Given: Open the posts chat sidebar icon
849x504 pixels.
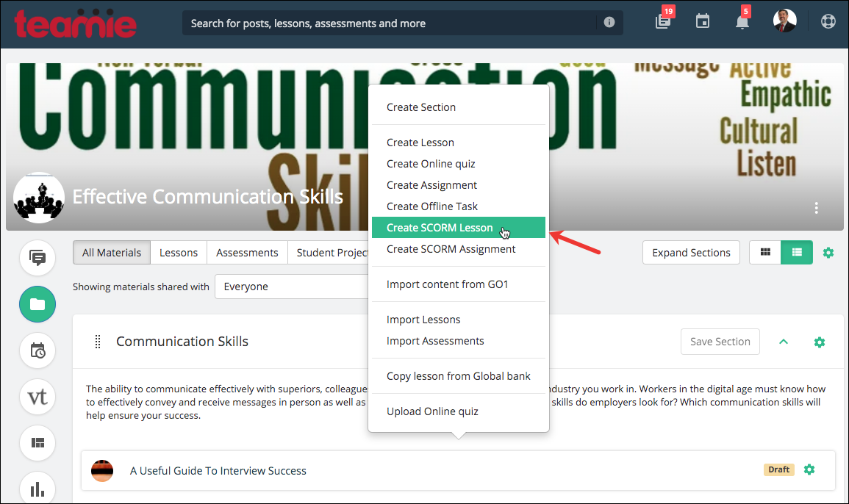Looking at the screenshot, I should pyautogui.click(x=37, y=258).
